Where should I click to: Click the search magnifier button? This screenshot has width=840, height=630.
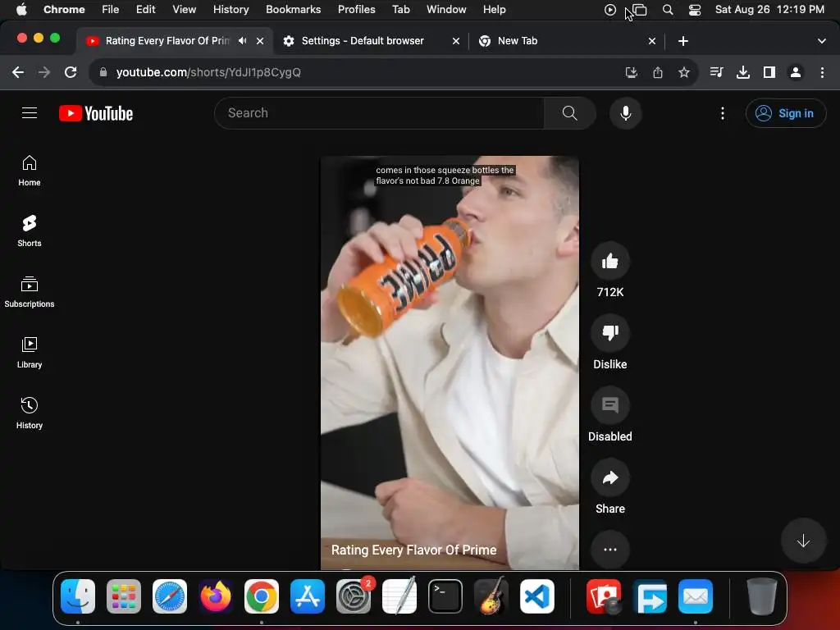tap(569, 113)
